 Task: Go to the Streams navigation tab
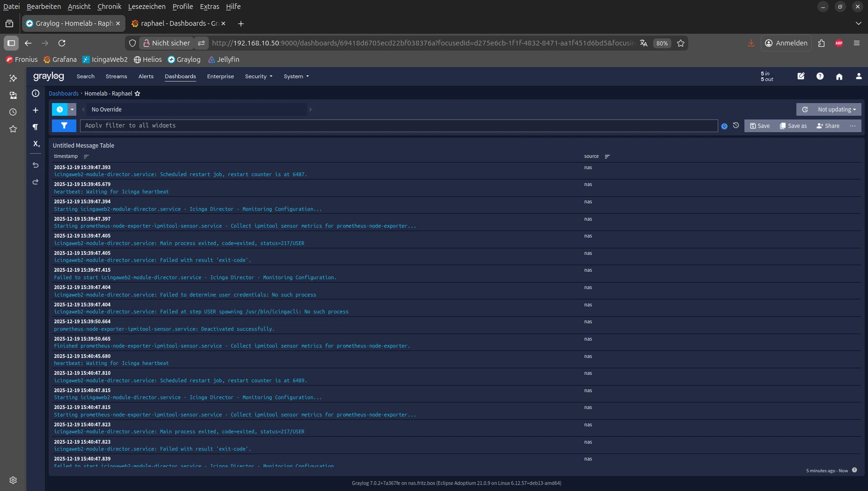116,76
